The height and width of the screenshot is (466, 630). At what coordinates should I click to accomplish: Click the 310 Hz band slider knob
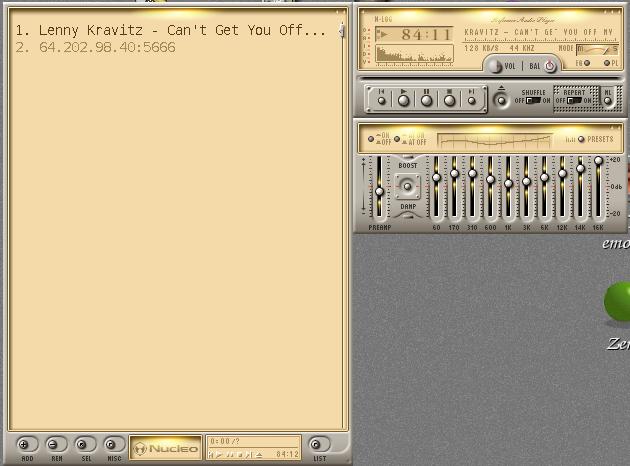[472, 174]
